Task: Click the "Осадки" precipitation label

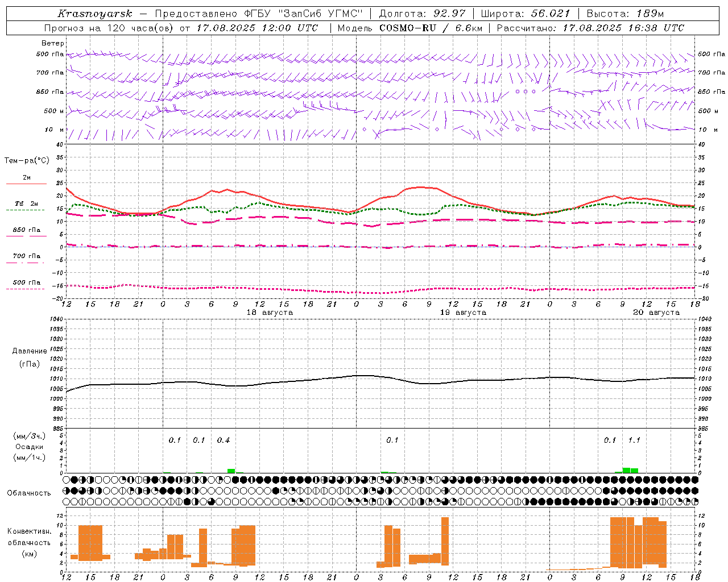Action: click(29, 447)
